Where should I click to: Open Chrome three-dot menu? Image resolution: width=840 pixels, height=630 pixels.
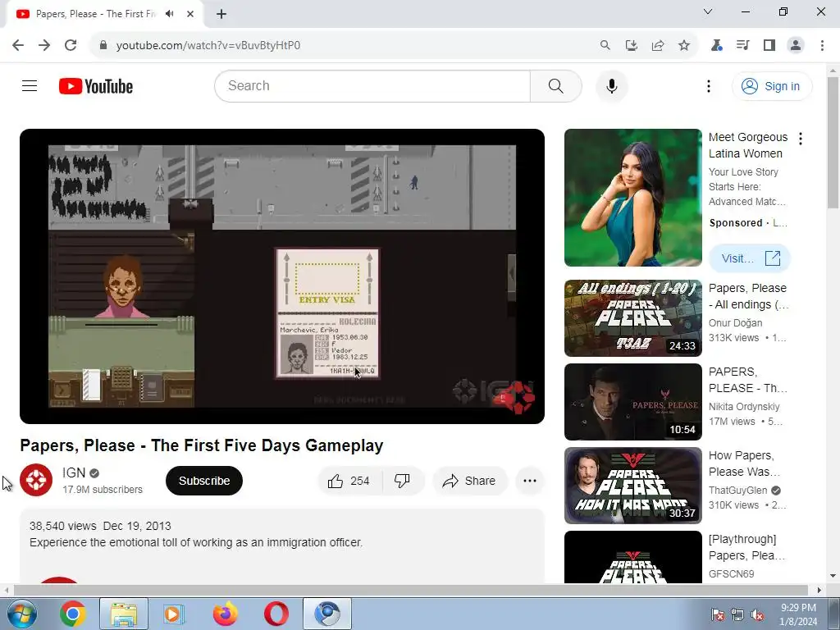pyautogui.click(x=822, y=45)
